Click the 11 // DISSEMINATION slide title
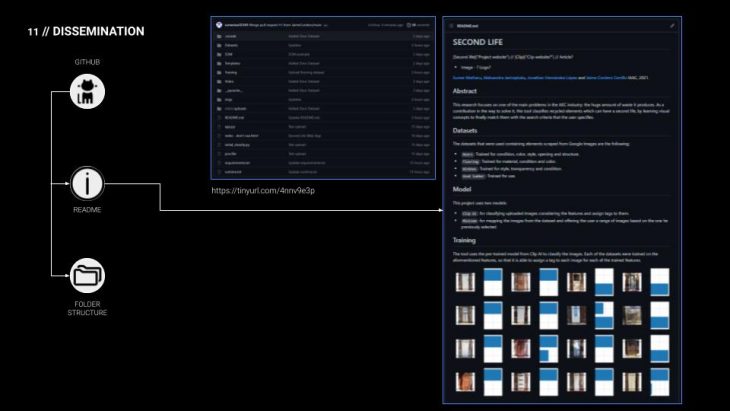The image size is (730, 411). 86,32
